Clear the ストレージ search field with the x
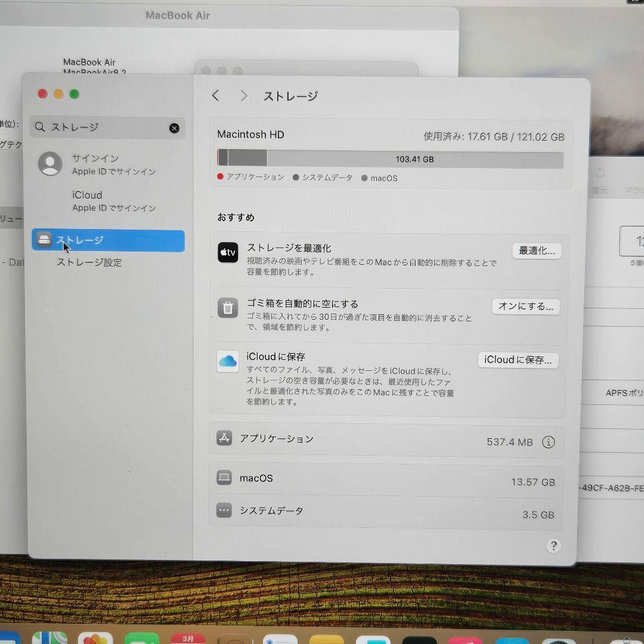Viewport: 644px width, 644px height. click(x=174, y=128)
